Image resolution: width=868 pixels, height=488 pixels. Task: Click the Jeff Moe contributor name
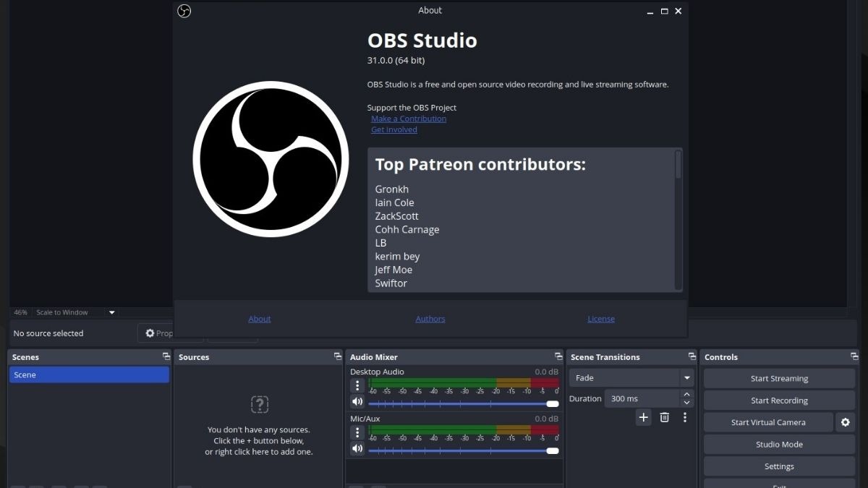(393, 270)
